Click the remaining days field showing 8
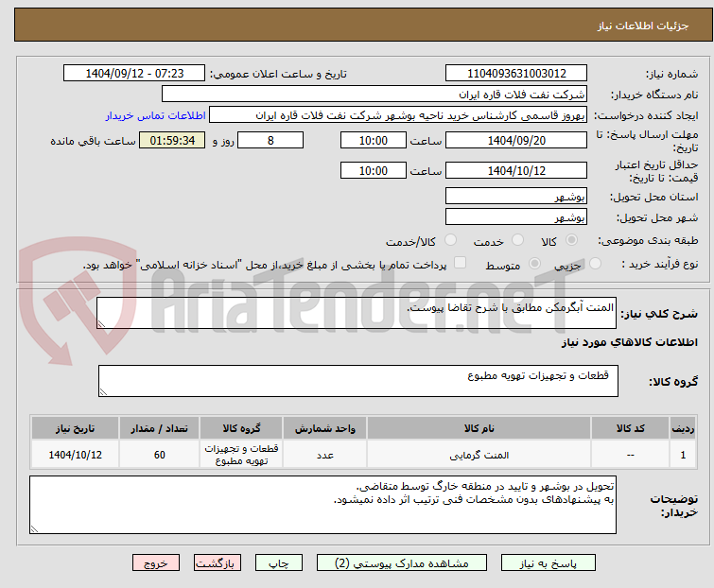This screenshot has width=714, height=588. tap(270, 140)
